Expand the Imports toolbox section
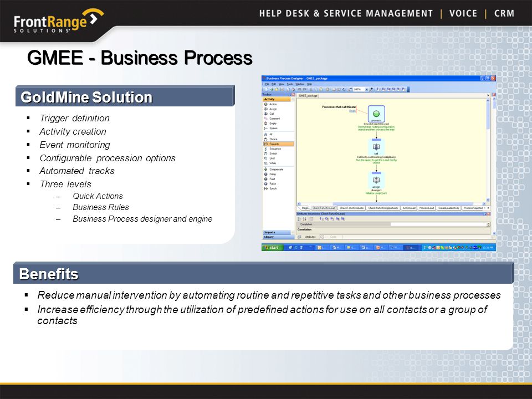Viewport: 532px width, 399px height. point(277,232)
